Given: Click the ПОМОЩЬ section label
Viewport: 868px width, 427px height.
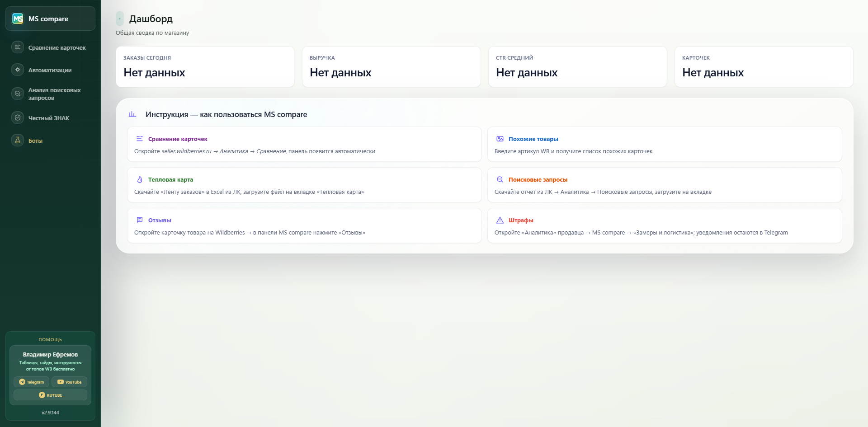Looking at the screenshot, I should pyautogui.click(x=50, y=339).
